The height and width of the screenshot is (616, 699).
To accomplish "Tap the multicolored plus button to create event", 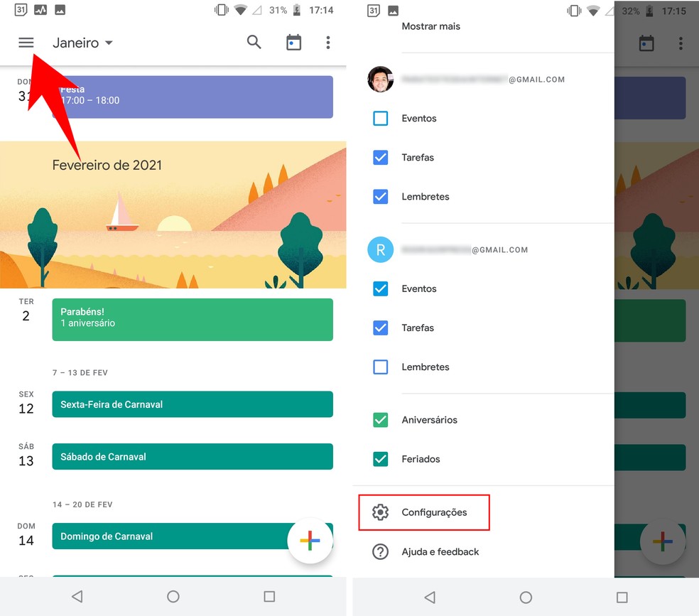I will point(310,541).
